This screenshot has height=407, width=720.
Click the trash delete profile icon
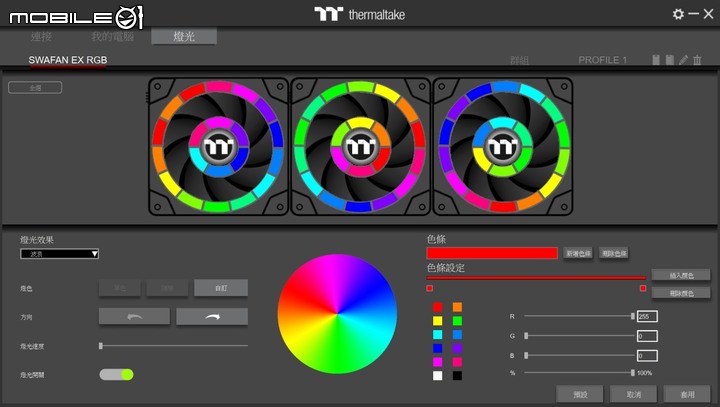tap(697, 60)
